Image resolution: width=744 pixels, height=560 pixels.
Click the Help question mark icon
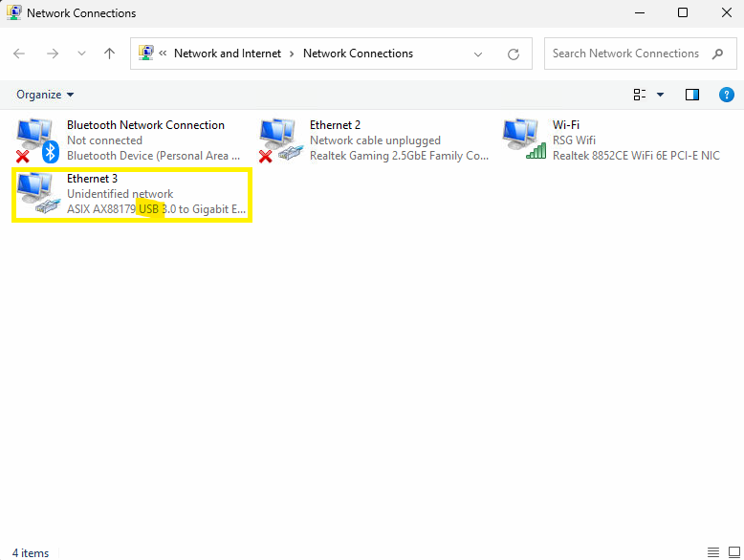pos(726,95)
